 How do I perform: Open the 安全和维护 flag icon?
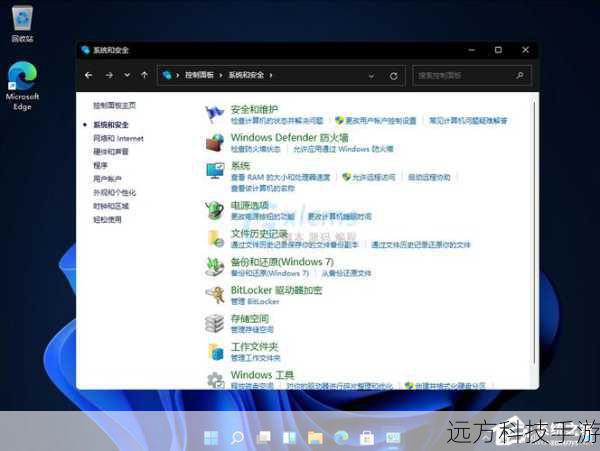click(x=214, y=114)
